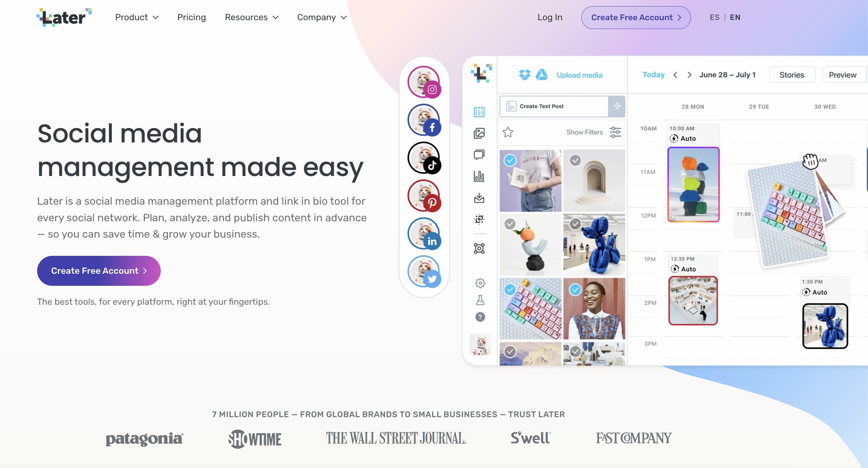
Task: Expand the Resources navigation dropdown
Action: (251, 17)
